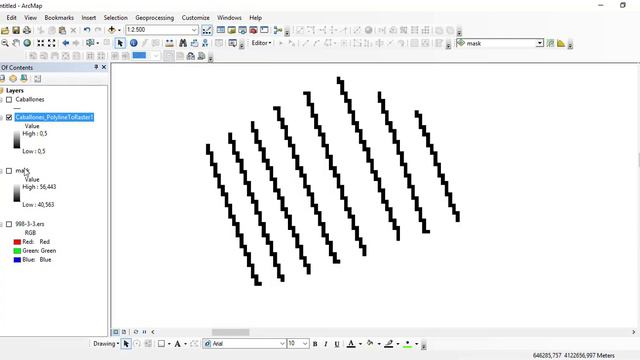Click the horizontal scrollbar thumb
The height and width of the screenshot is (360, 640).
230,332
